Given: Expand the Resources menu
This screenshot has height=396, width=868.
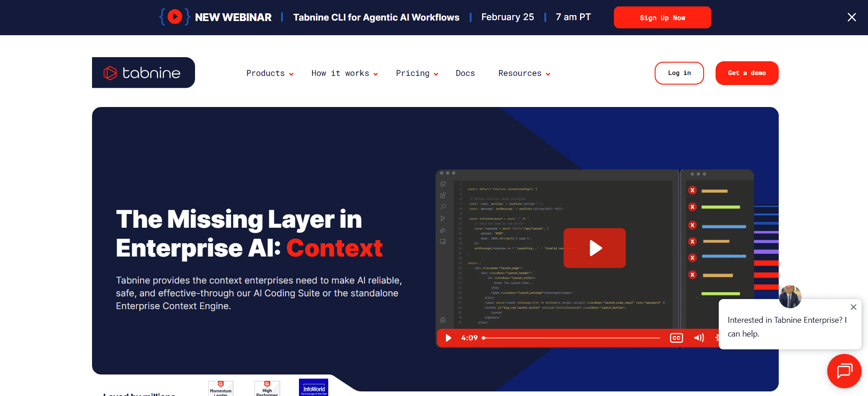Looking at the screenshot, I should 524,73.
